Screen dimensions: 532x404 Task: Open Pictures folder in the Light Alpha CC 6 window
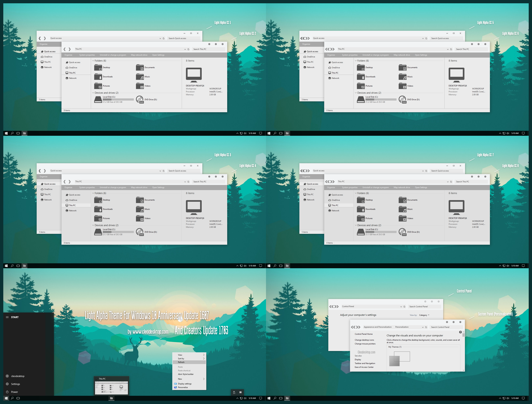coord(365,86)
